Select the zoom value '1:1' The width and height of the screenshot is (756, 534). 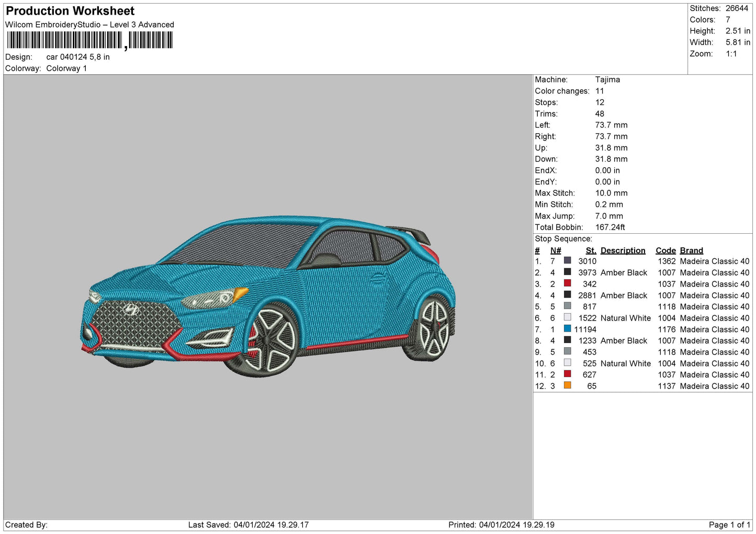[x=731, y=54]
